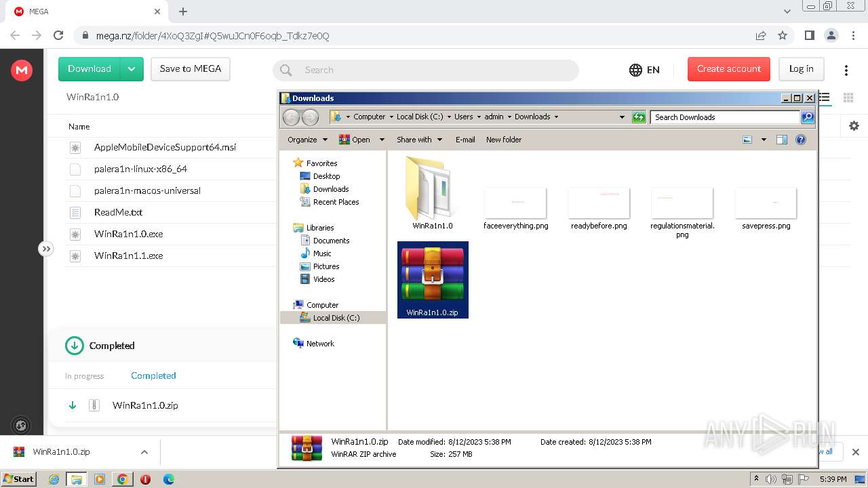This screenshot has height=488, width=868.
Task: Click the MEGA search field
Action: [426, 70]
